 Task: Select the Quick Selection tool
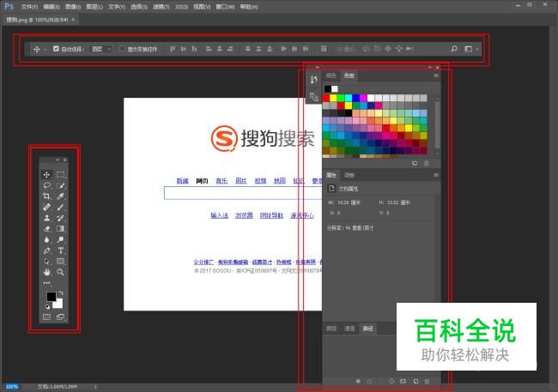click(60, 185)
